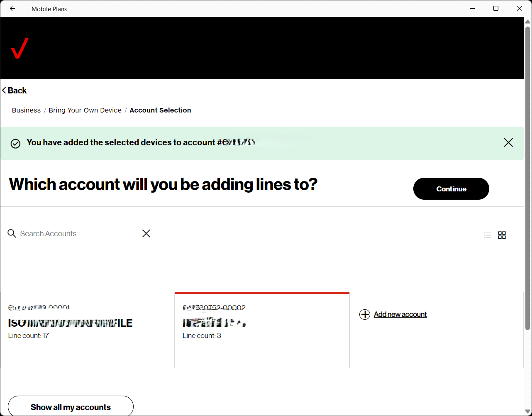Click the success checkmark icon in banner
The image size is (532, 416).
(15, 144)
